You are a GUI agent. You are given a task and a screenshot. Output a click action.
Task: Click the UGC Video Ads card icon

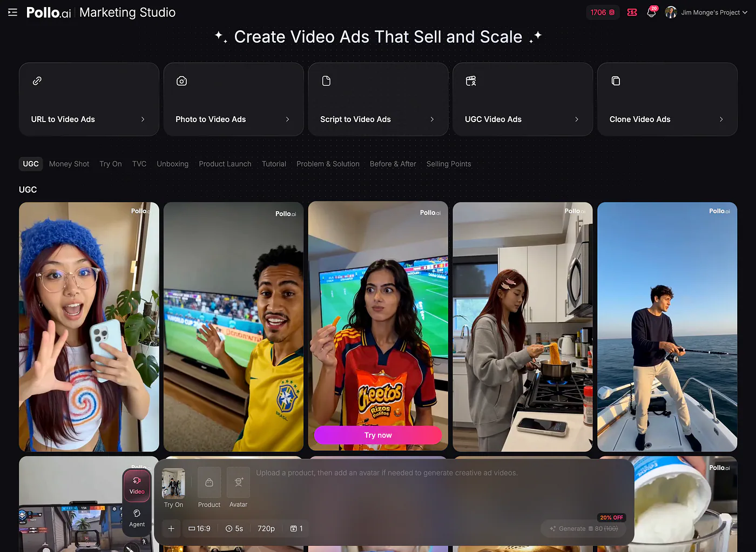(471, 81)
